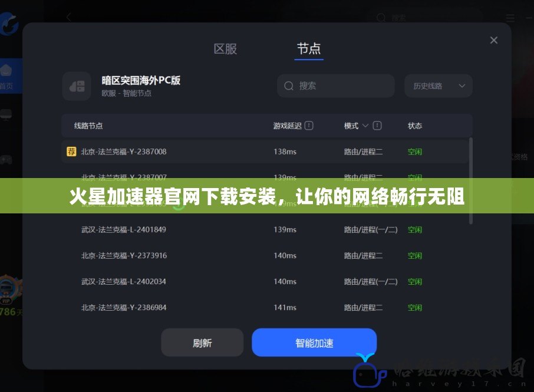Click the back arrow in main window

click(x=69, y=17)
